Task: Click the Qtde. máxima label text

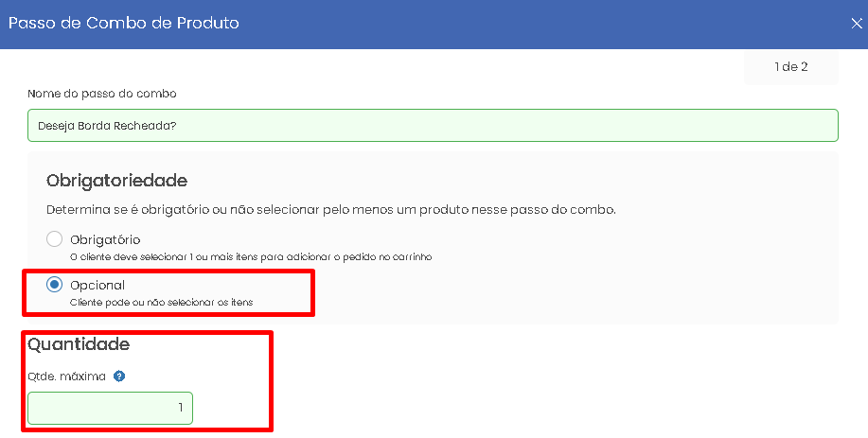Action: pyautogui.click(x=66, y=377)
